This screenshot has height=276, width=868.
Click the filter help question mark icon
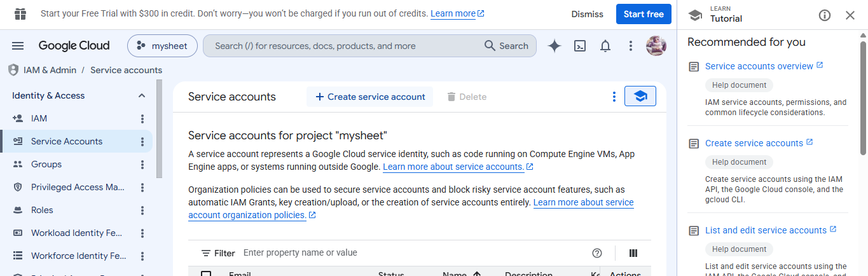point(596,253)
